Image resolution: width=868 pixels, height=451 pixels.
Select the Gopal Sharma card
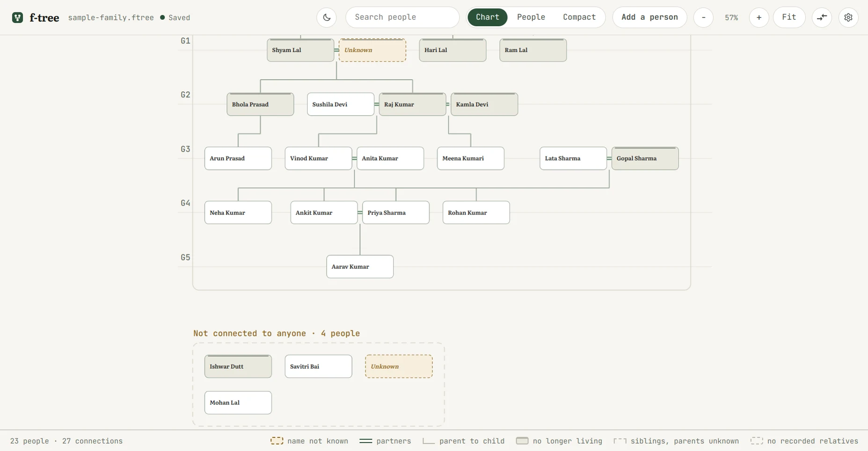pyautogui.click(x=645, y=158)
